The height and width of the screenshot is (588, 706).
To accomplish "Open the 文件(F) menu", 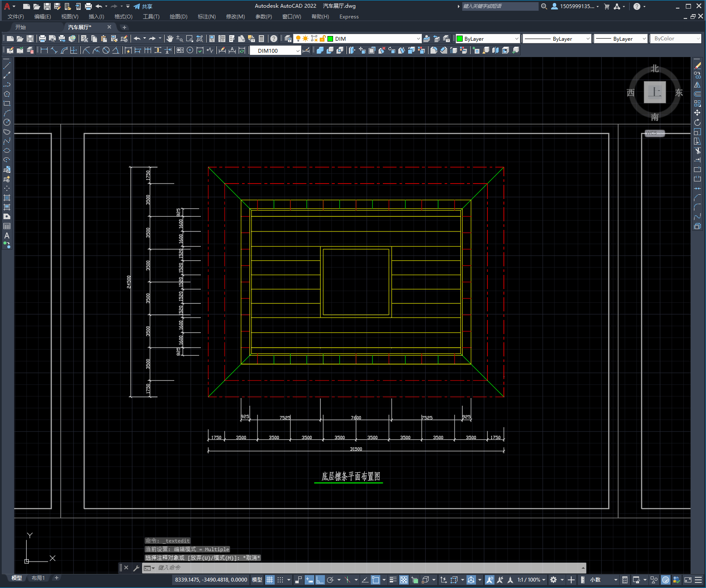I will [16, 17].
